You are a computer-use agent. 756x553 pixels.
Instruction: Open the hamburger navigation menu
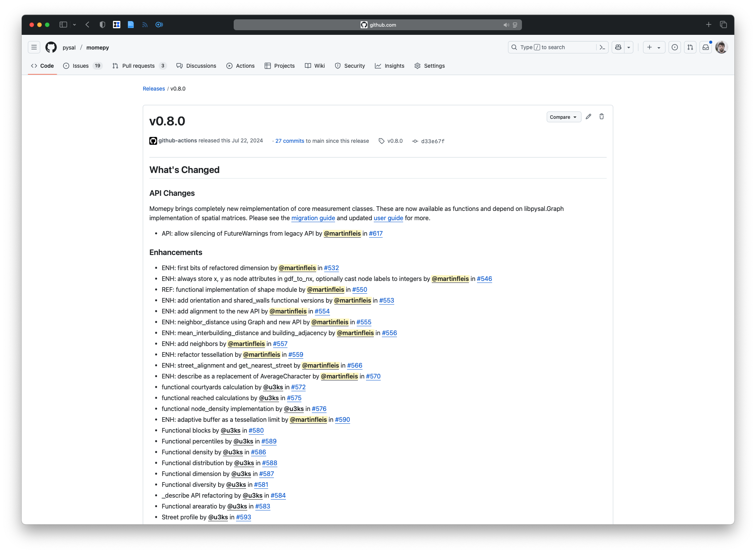[34, 47]
